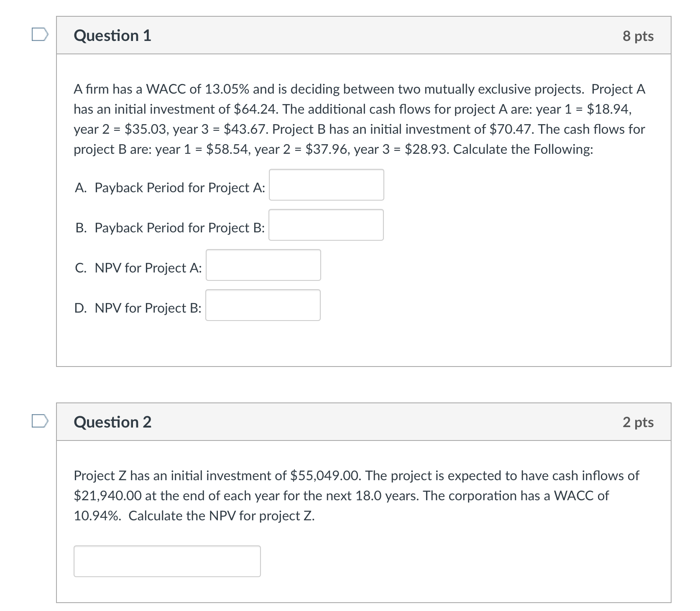Image resolution: width=700 pixels, height=611 pixels.
Task: Select the Payback Period for Project B field
Action: [x=326, y=225]
